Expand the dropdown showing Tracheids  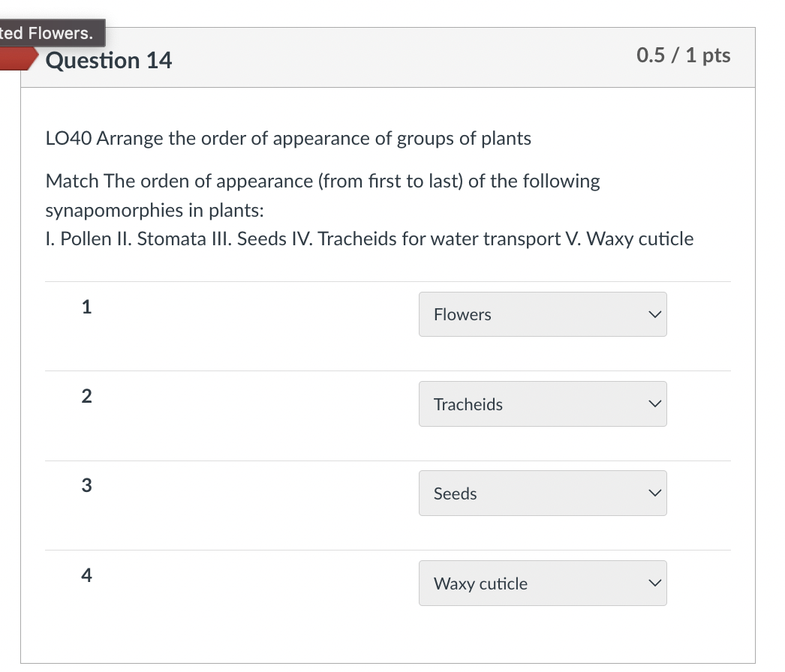[542, 404]
